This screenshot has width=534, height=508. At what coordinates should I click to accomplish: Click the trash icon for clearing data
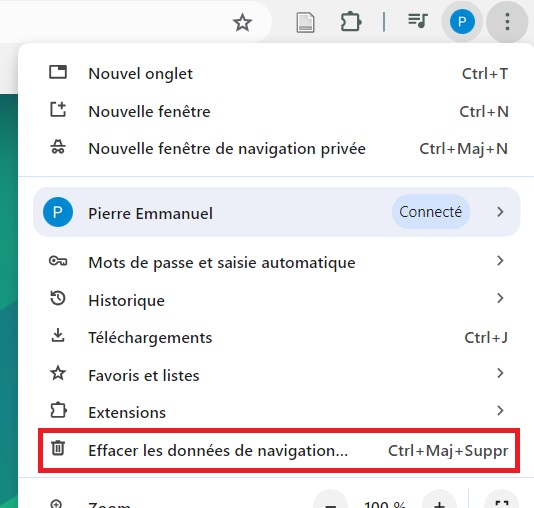click(58, 448)
